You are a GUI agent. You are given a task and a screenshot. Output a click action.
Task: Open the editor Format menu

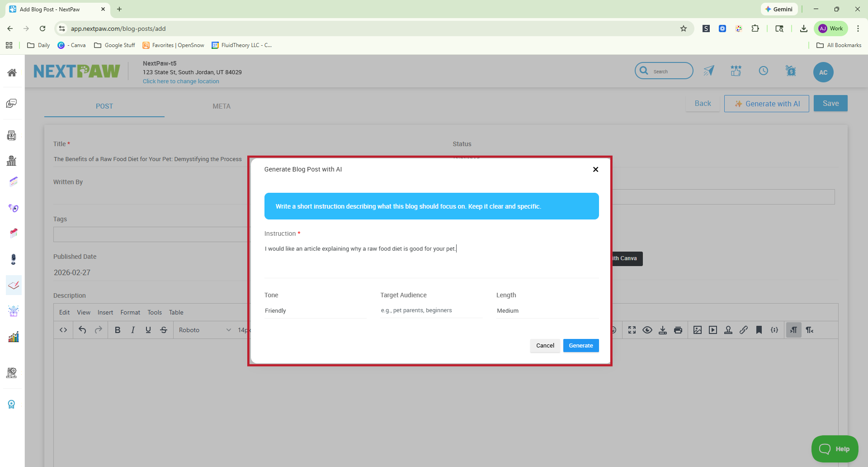[x=130, y=312]
